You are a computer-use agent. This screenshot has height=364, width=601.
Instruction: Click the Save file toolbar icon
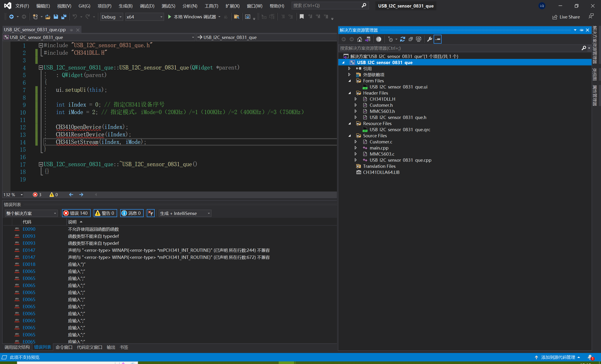click(x=56, y=17)
